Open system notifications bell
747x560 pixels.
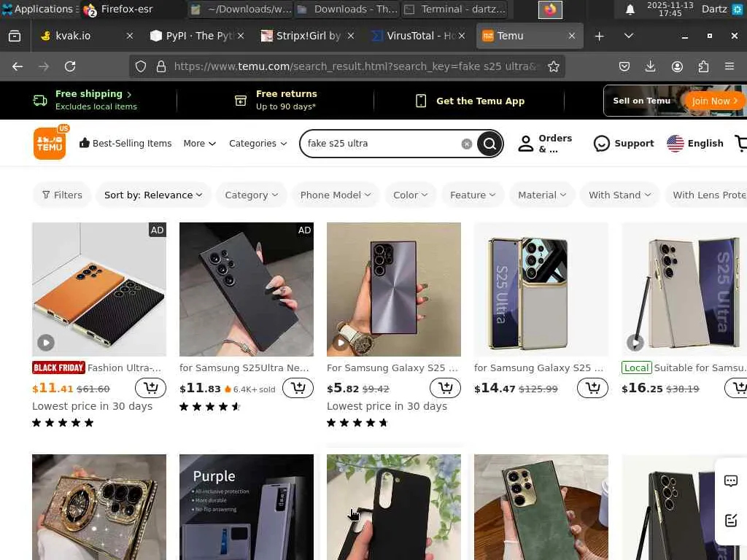point(630,9)
